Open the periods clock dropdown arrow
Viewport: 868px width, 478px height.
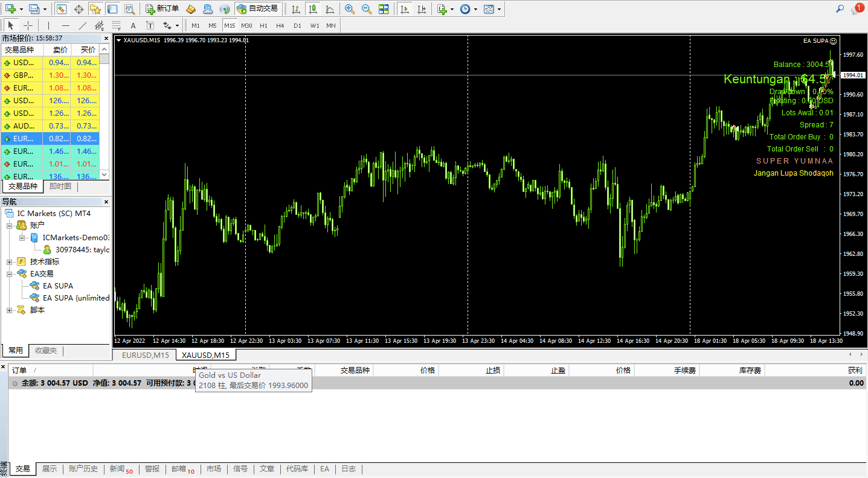[x=475, y=9]
